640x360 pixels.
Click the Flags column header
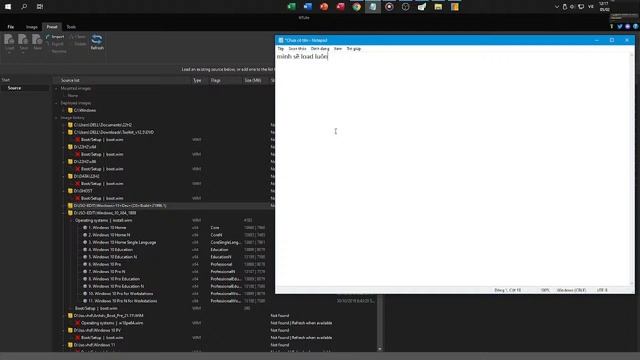[x=216, y=80]
